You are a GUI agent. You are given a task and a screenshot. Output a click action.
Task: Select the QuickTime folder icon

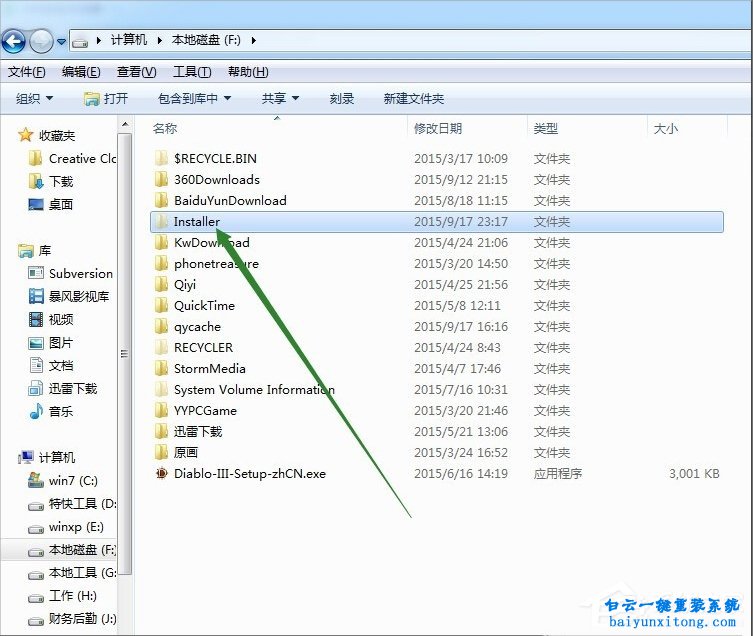161,306
